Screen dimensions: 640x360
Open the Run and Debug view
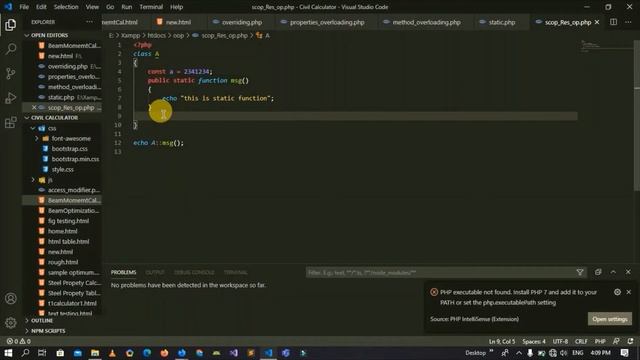tap(11, 98)
